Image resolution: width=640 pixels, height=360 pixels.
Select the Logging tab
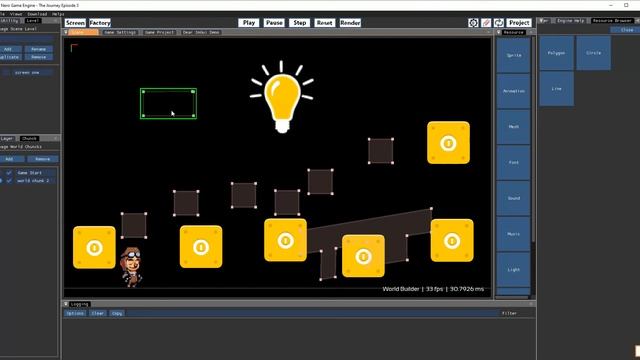[79, 304]
